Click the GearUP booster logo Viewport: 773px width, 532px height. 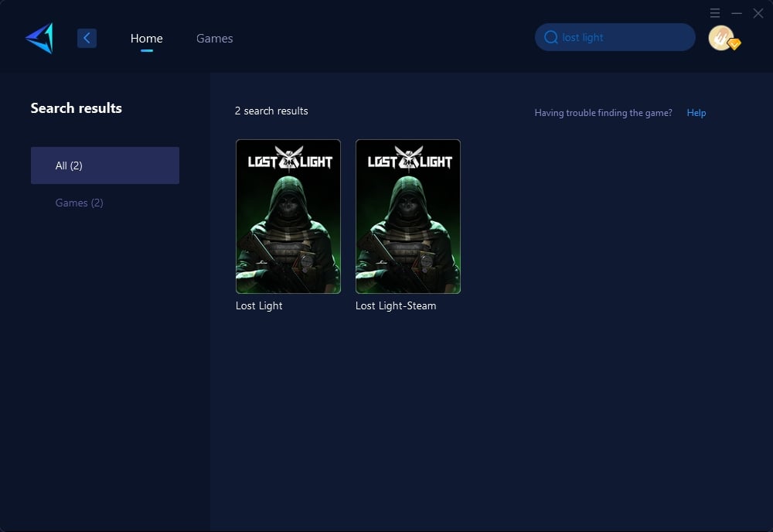click(39, 38)
